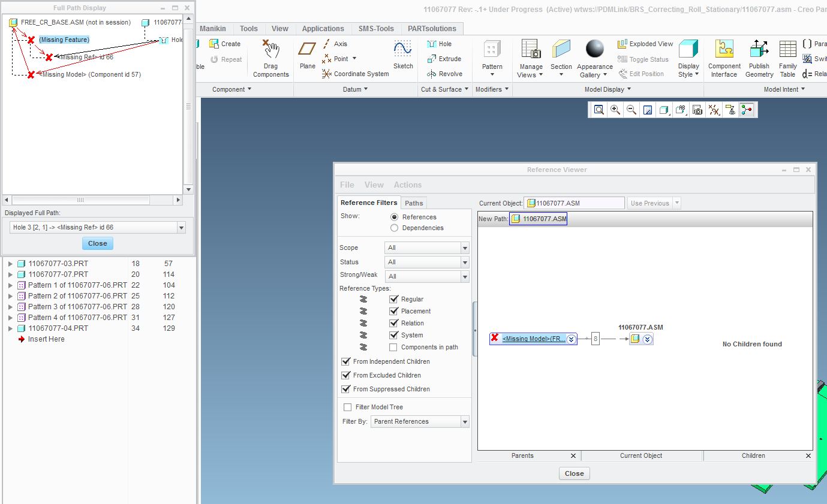This screenshot has width=827, height=504.
Task: Expand Pattern 1 of 11067077-06.PRT
Action: point(10,285)
